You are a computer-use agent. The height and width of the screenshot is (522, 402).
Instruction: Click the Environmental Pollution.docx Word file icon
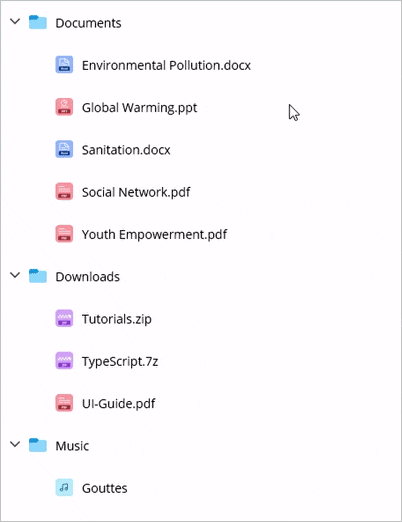tap(64, 65)
